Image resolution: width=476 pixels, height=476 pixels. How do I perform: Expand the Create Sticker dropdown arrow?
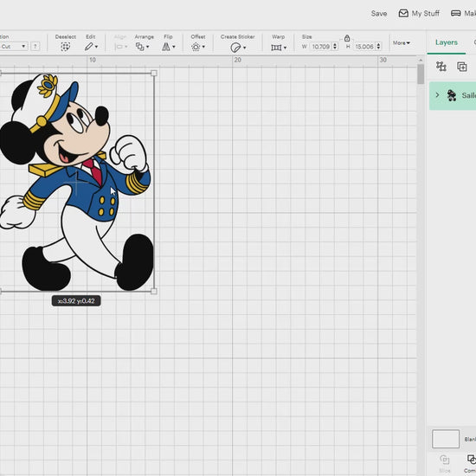pos(244,48)
